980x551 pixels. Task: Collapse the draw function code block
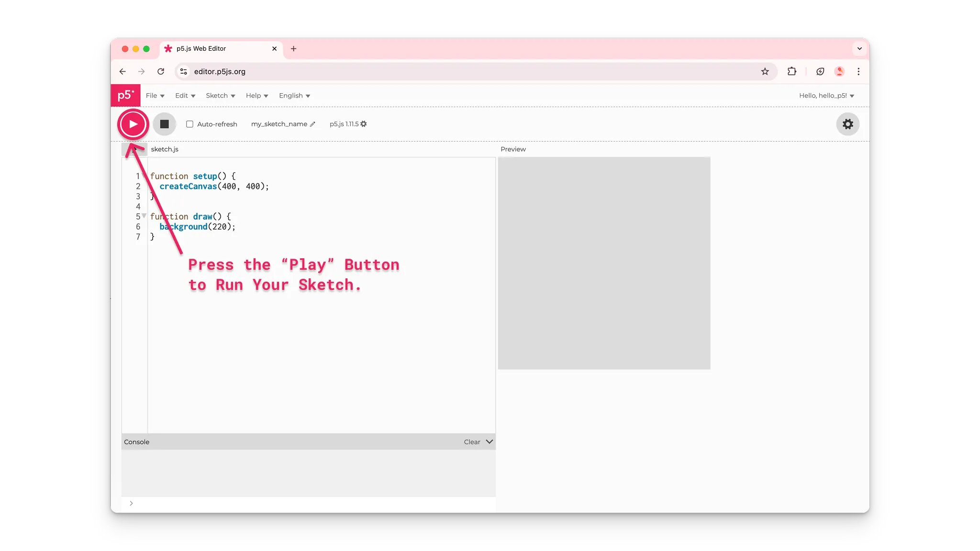(x=144, y=216)
